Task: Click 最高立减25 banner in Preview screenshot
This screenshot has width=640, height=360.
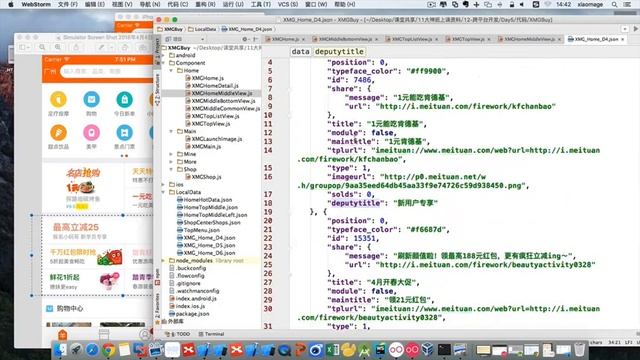Action: pos(76,227)
